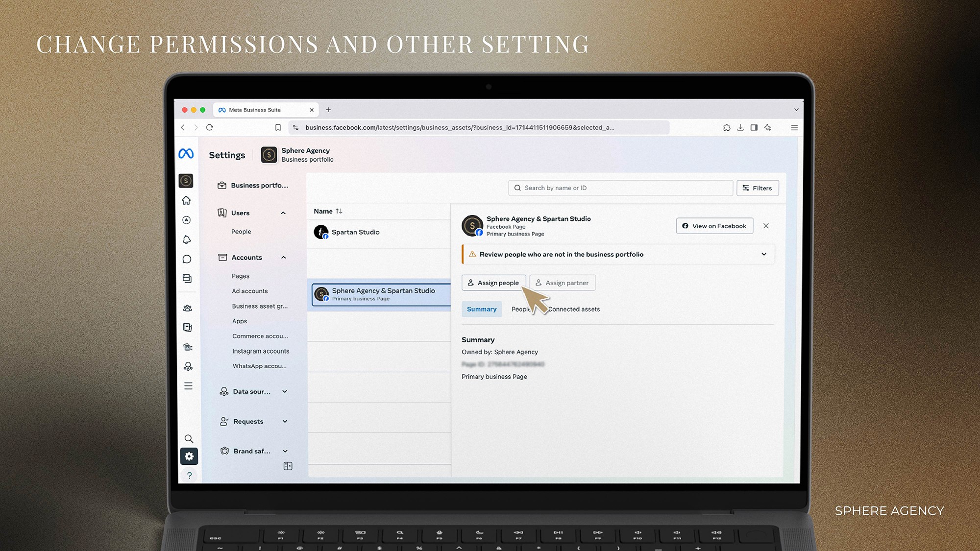
Task: Select the Summary tab in asset panel
Action: click(x=482, y=309)
